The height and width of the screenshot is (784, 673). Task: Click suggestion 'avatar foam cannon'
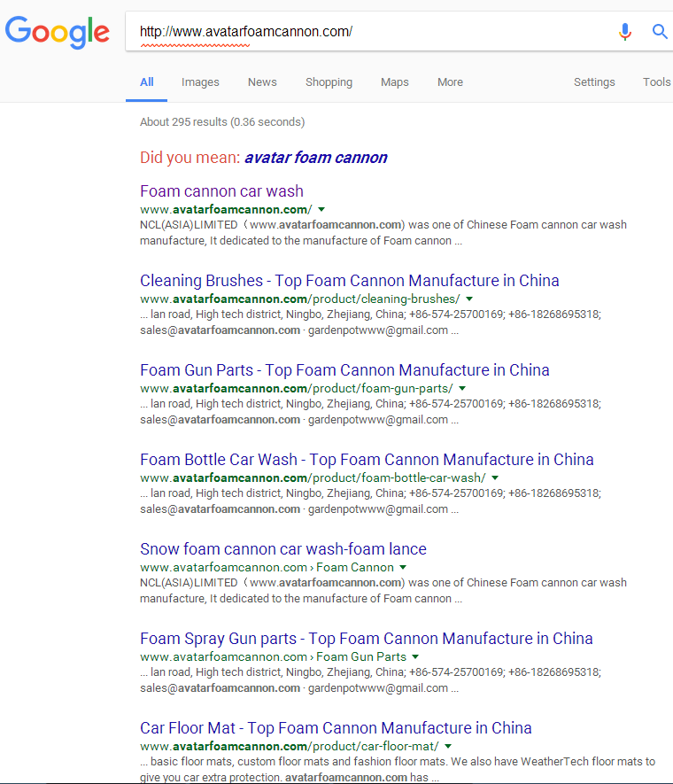click(316, 158)
